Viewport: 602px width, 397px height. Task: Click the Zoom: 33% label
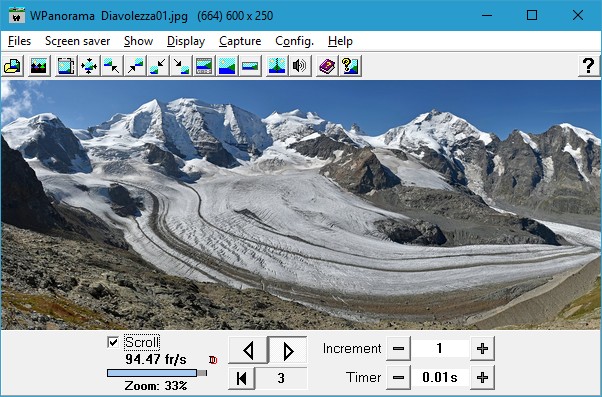[x=156, y=385]
